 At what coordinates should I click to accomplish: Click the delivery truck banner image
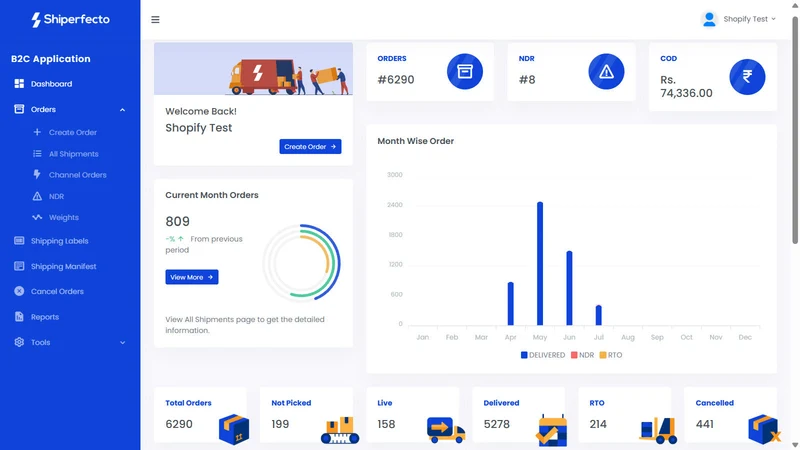[x=254, y=69]
